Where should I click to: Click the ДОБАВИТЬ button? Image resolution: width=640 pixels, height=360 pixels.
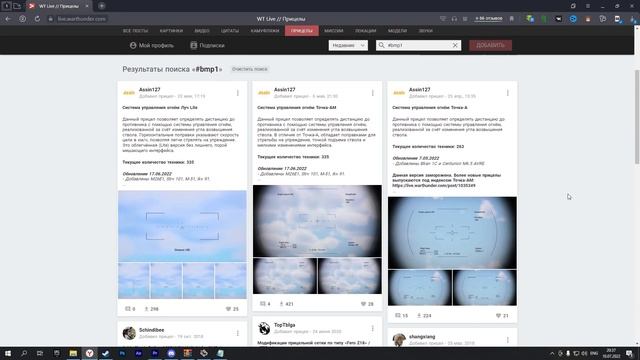point(490,45)
